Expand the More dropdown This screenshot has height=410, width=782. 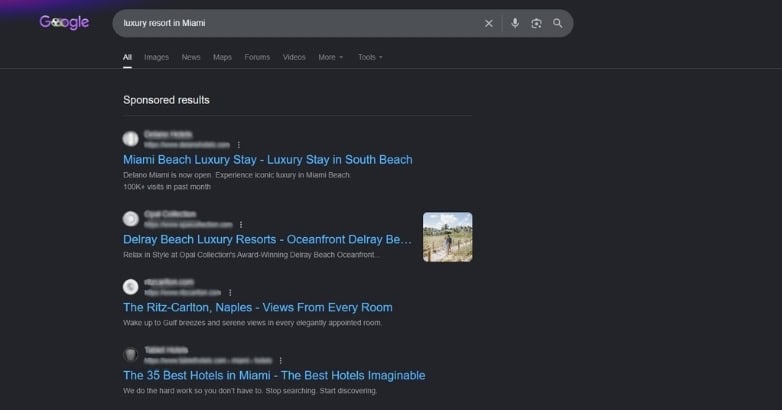(331, 57)
